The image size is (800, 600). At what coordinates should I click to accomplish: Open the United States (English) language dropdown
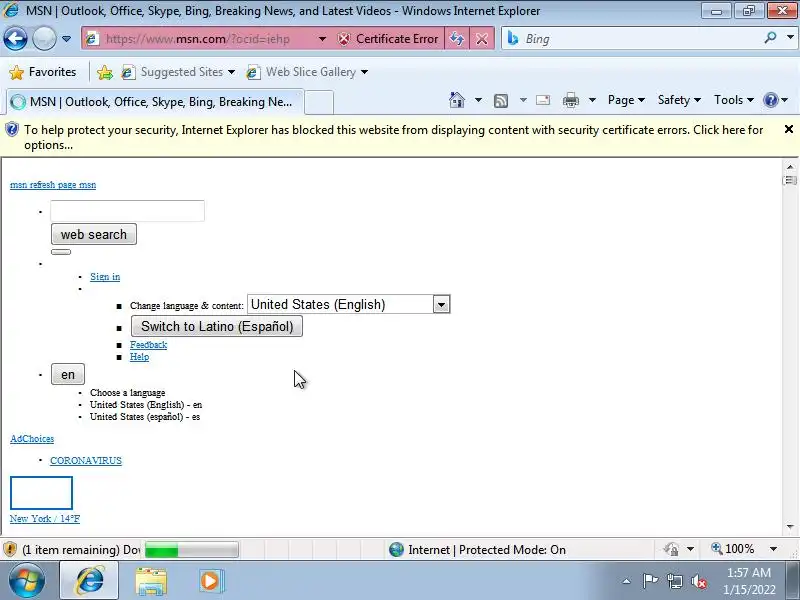[348, 305]
